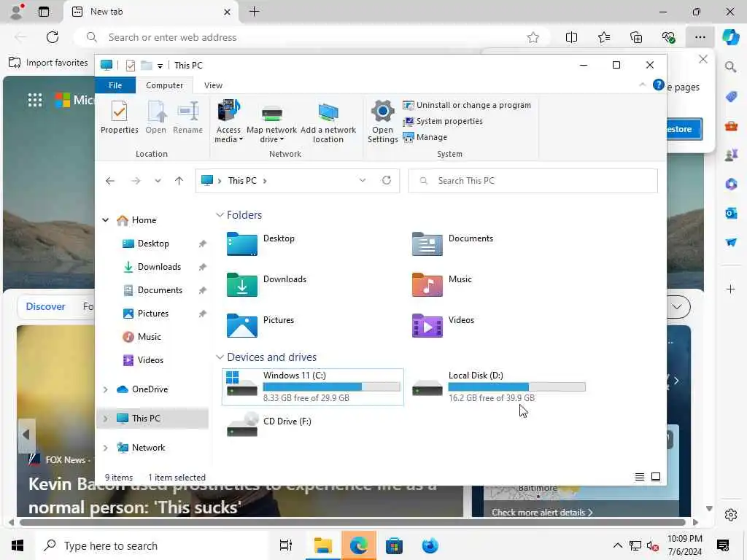Switch to the View ribbon tab
Screen dimensions: 747x560
(x=213, y=85)
